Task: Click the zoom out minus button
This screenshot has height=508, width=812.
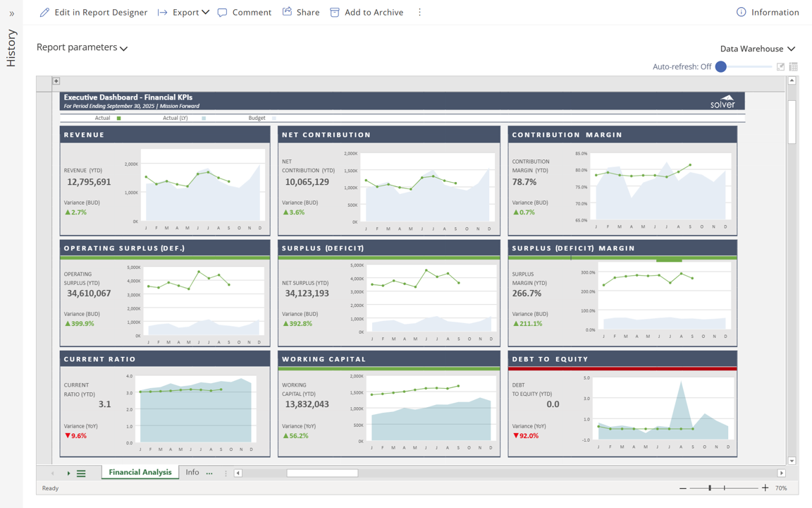Action: (x=682, y=488)
